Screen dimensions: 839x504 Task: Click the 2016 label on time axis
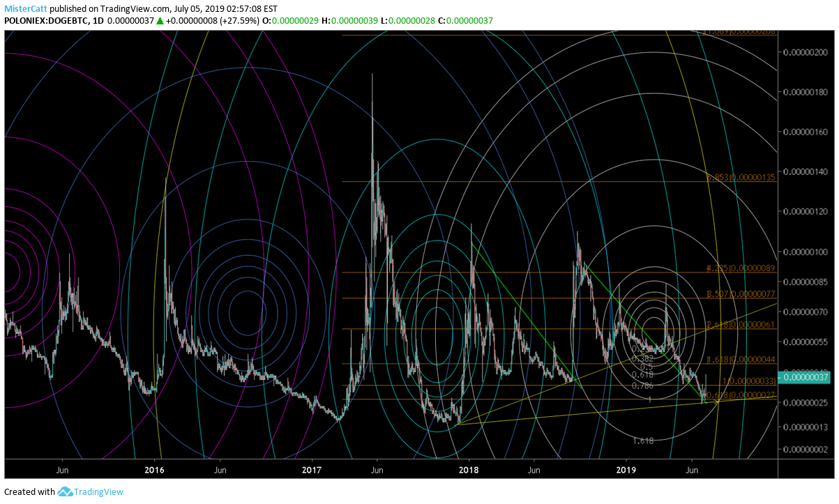pyautogui.click(x=154, y=470)
